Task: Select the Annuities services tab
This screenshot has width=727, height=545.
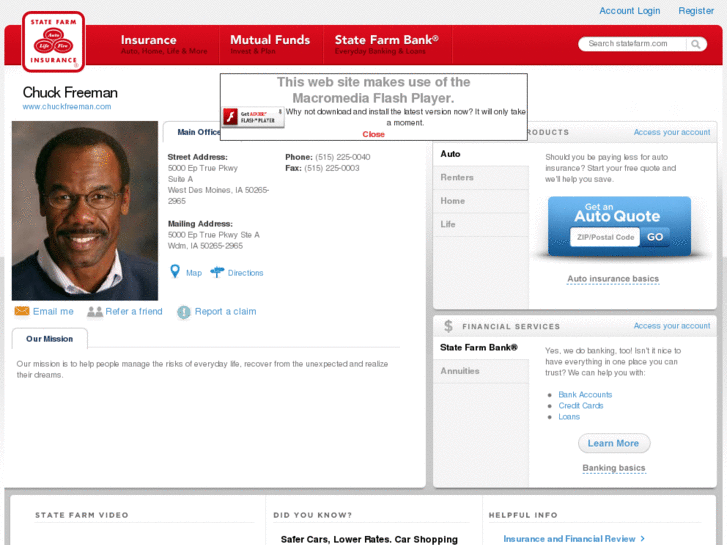Action: pos(481,371)
